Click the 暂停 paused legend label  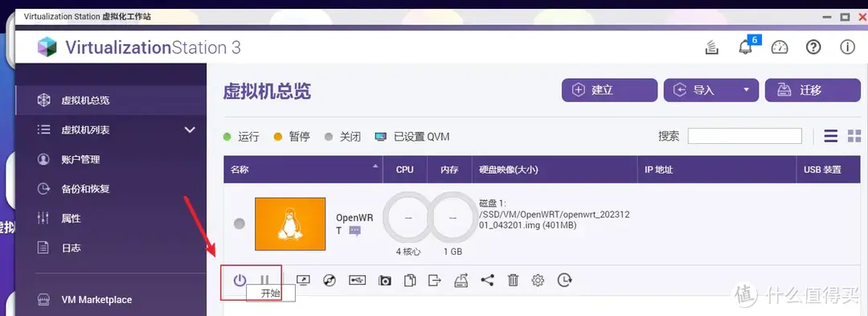pos(300,137)
